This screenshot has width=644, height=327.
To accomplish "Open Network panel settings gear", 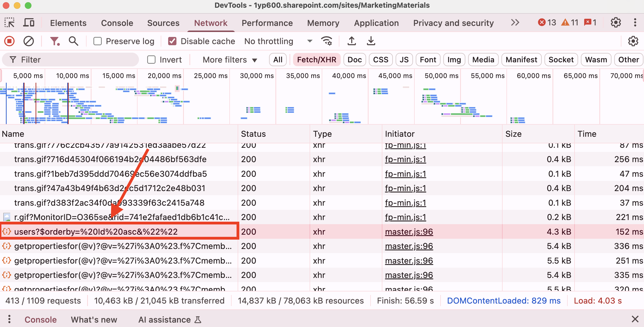I will point(633,41).
